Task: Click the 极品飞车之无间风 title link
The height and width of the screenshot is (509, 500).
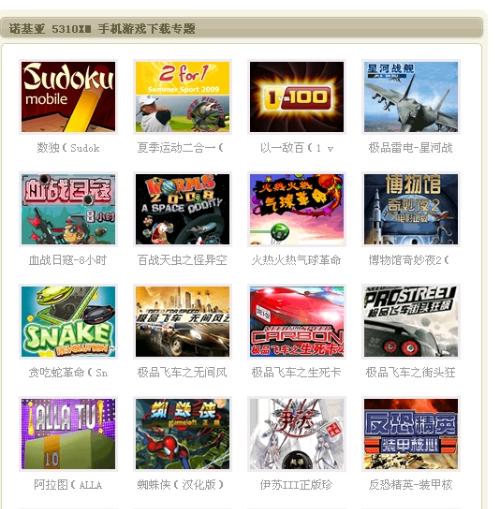Action: click(182, 372)
